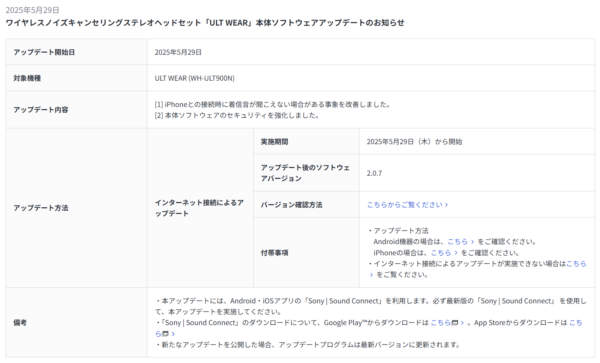Screen dimensions: 600x363
Task: Click the external-link icon after Google Play link
Action: pos(455,323)
